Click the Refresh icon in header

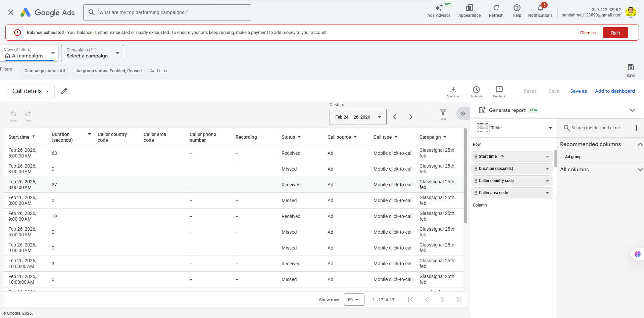coord(496,8)
